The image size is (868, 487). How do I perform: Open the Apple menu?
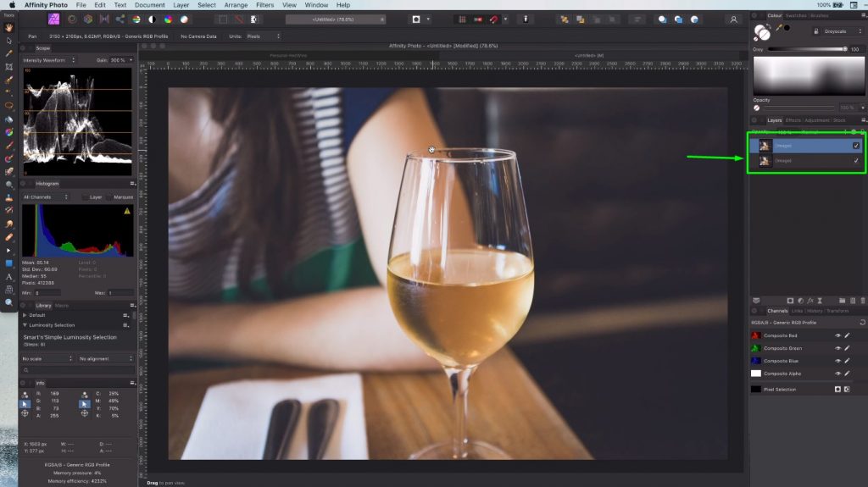tap(12, 5)
